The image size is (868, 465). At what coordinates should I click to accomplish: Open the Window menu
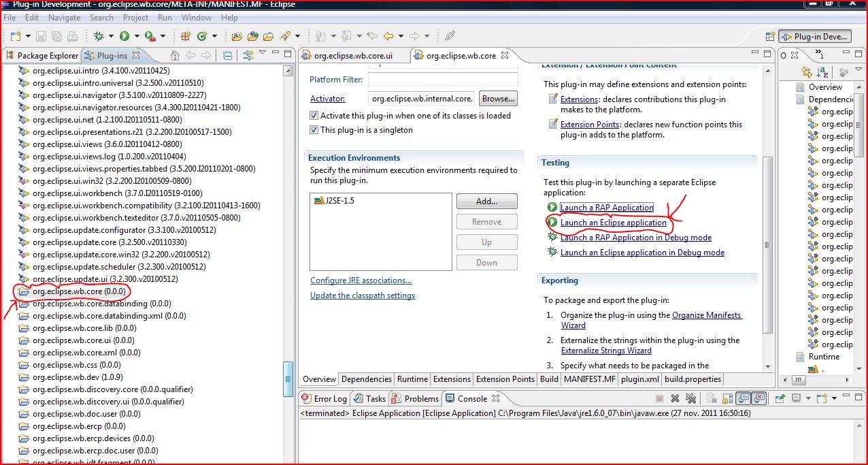197,18
